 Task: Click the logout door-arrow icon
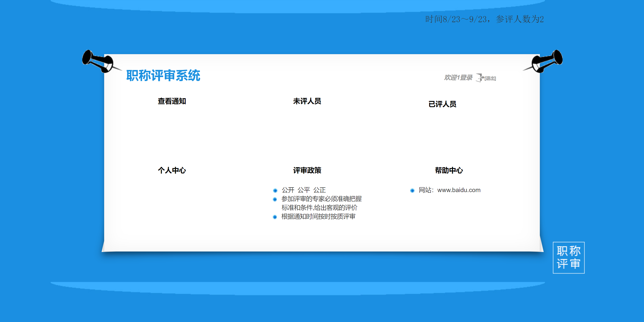point(480,78)
